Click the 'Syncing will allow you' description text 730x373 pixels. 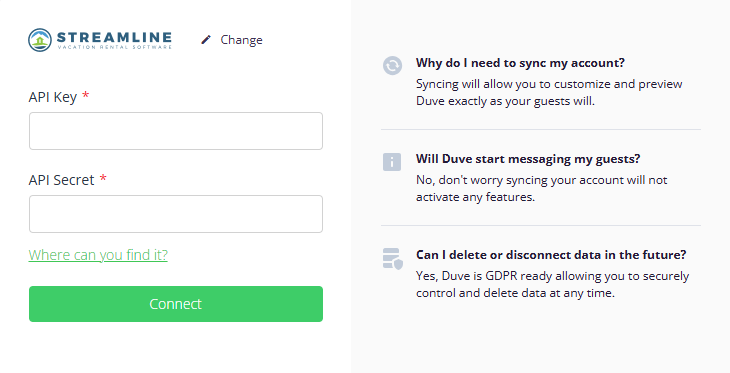pos(549,92)
